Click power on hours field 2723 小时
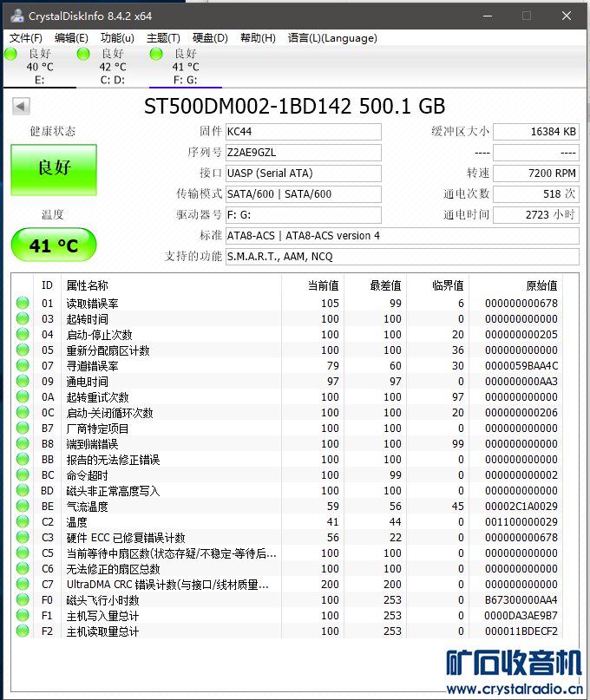This screenshot has width=590, height=700. tap(536, 215)
